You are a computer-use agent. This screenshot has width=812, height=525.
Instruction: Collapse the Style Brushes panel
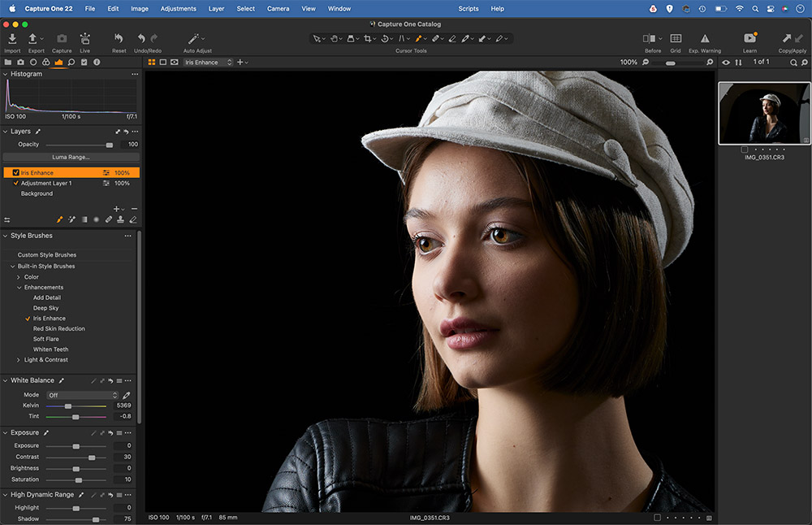(x=5, y=236)
